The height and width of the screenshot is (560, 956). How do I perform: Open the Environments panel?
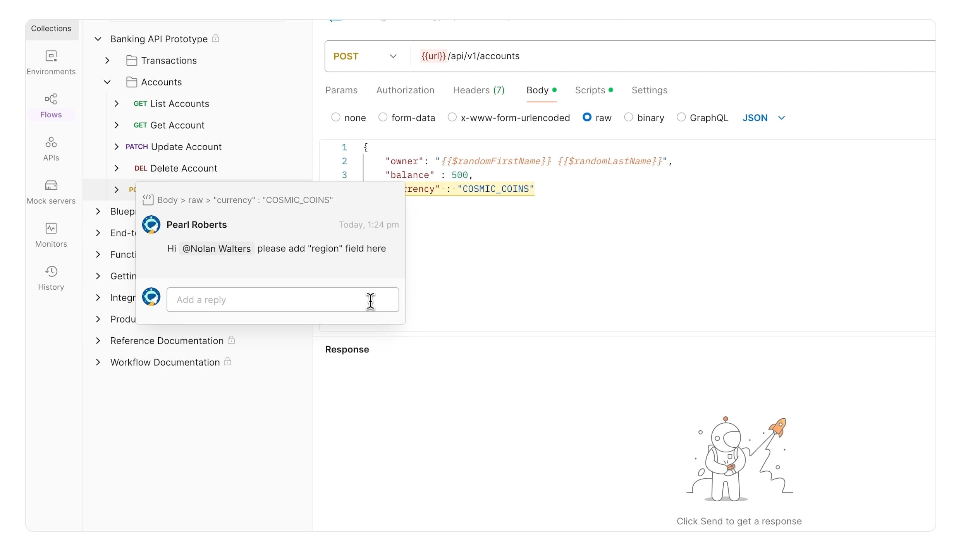[x=51, y=62]
